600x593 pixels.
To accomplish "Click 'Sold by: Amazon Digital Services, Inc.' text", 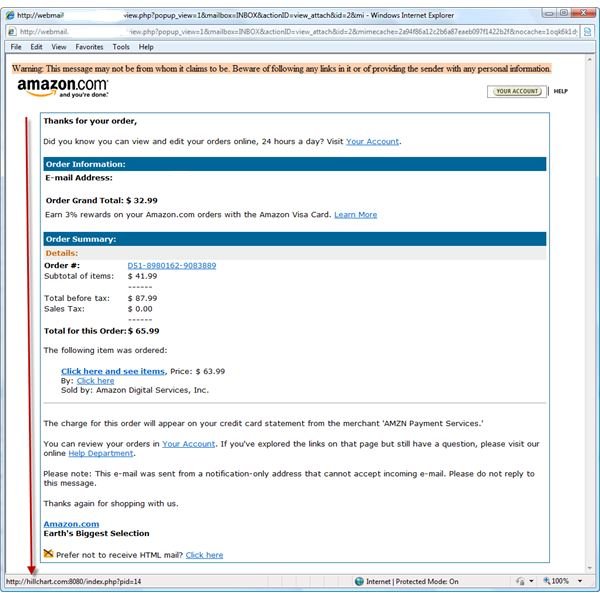I will tap(135, 390).
